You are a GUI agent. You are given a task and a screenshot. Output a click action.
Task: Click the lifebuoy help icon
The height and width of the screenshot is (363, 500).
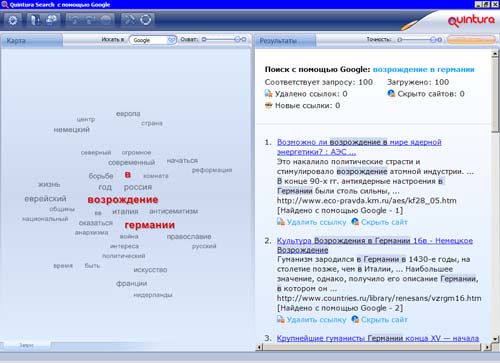click(x=146, y=20)
